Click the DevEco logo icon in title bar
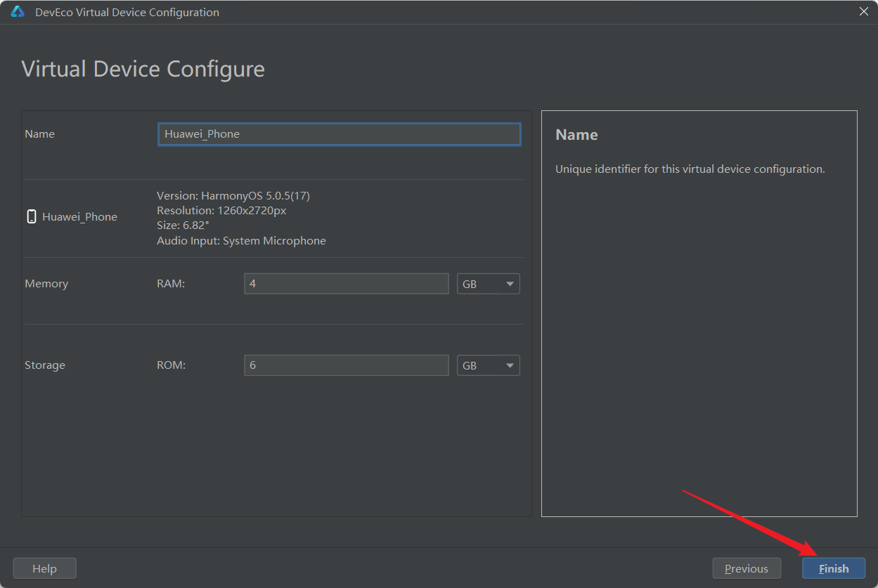Screen dimensions: 878x588 (18, 12)
